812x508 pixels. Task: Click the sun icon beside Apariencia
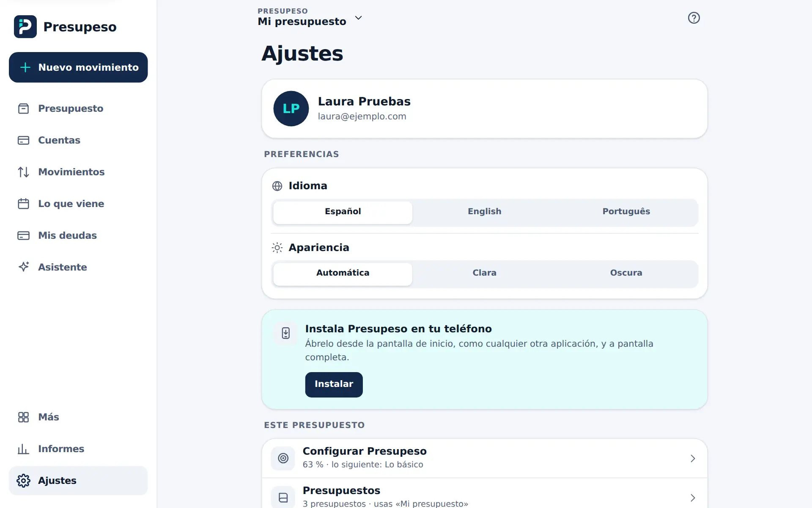277,248
